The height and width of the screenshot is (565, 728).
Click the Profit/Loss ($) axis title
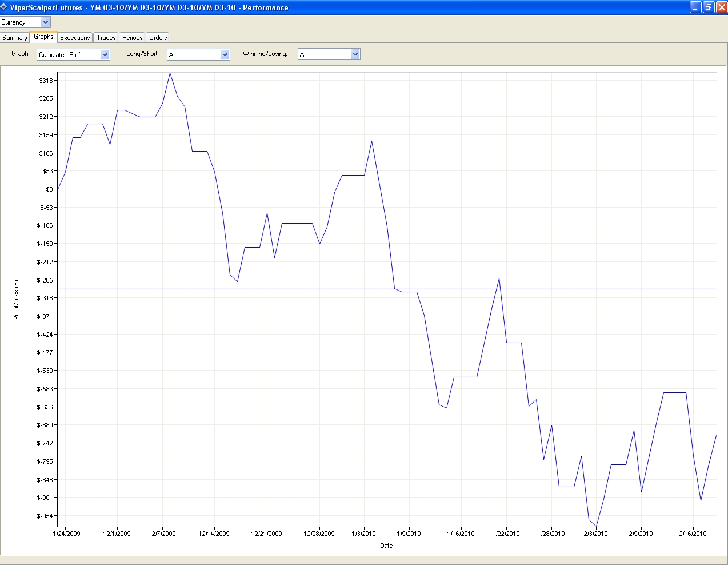point(16,299)
